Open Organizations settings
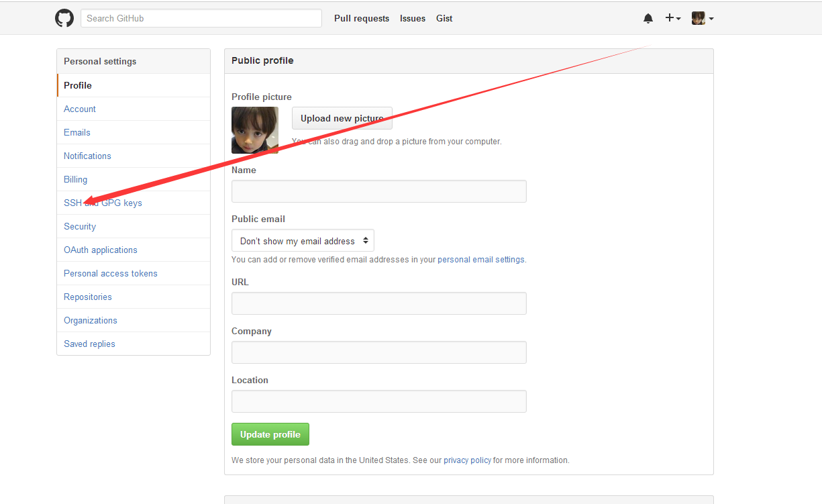This screenshot has width=822, height=504. (x=134, y=320)
